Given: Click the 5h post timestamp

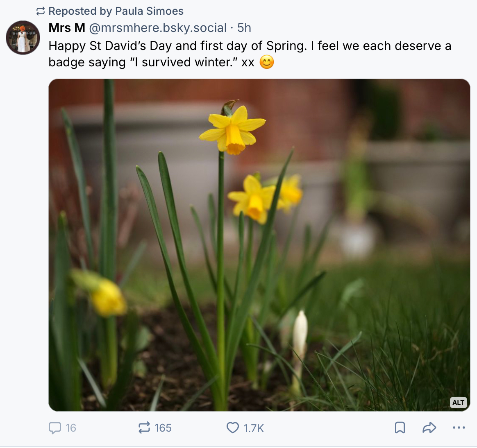Looking at the screenshot, I should [244, 28].
